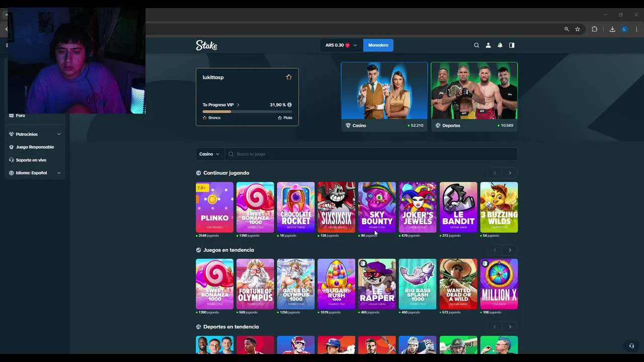This screenshot has height=362, width=644.
Task: Show next Deportes en tendencia items
Action: tap(510, 327)
